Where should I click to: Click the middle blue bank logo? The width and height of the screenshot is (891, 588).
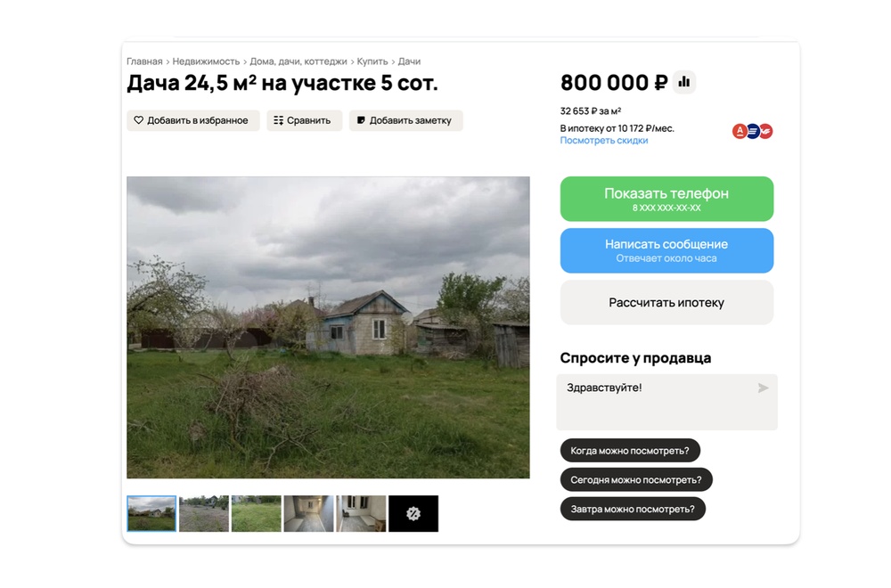tap(753, 131)
